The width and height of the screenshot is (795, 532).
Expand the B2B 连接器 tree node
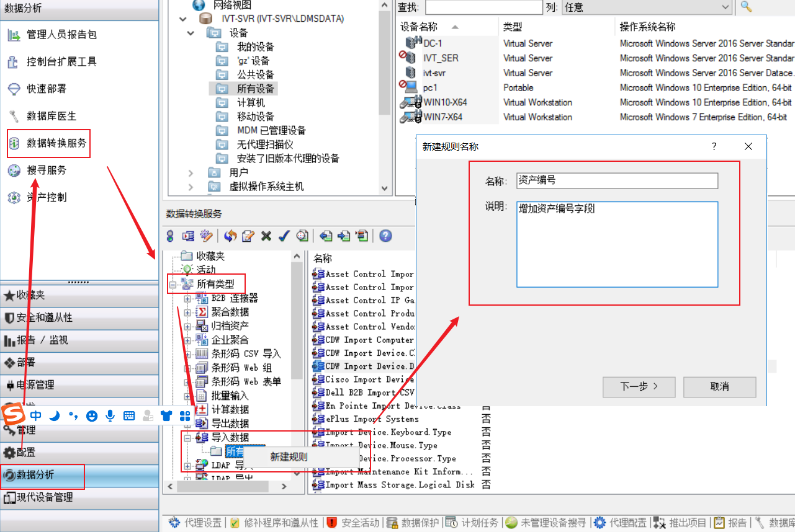(x=187, y=299)
